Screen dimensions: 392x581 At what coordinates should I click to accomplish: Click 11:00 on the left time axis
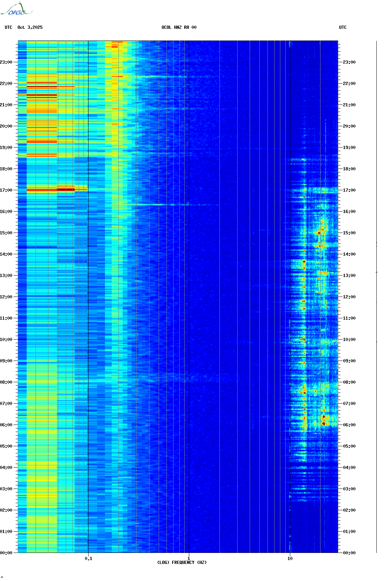(x=6, y=318)
